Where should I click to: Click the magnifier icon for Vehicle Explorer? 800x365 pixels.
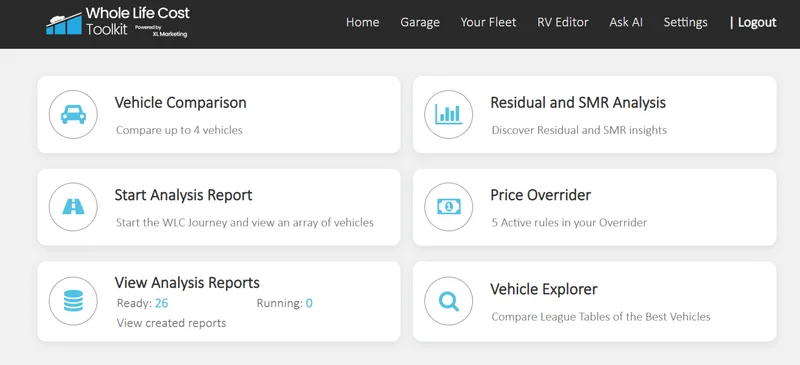click(x=448, y=301)
